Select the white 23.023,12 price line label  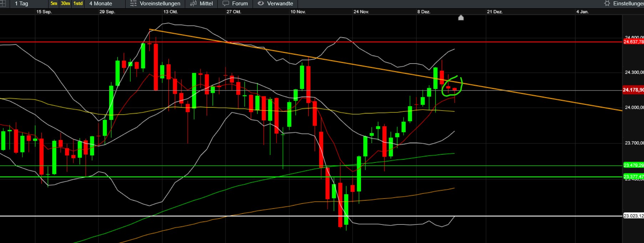[633, 216]
